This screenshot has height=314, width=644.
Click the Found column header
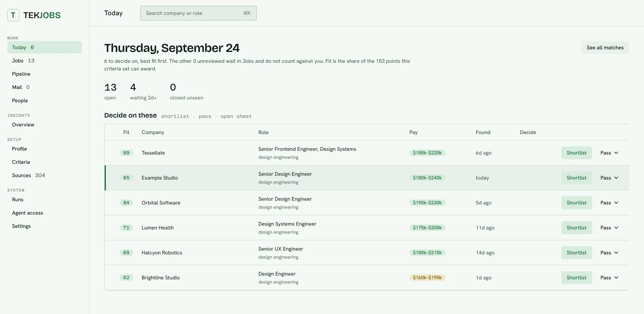pos(483,132)
